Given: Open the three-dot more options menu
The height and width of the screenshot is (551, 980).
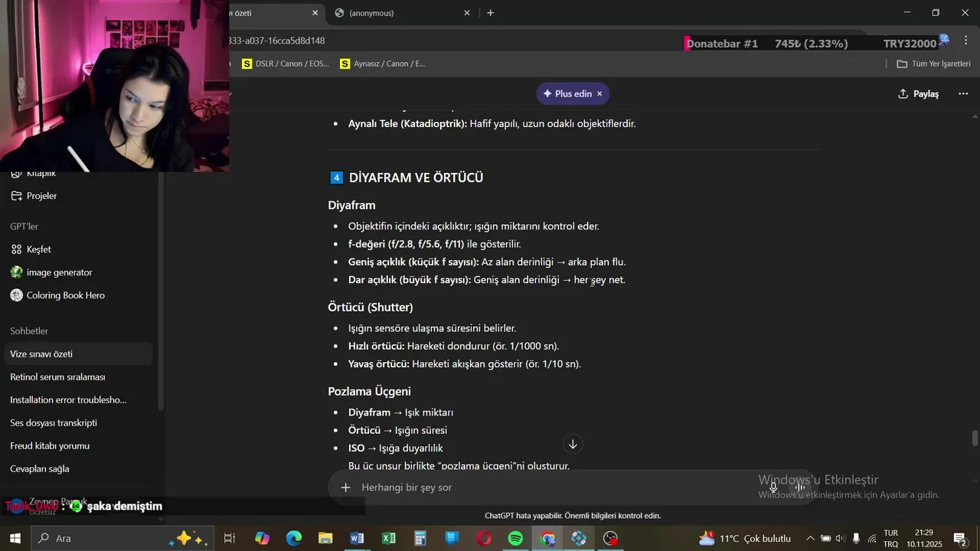Looking at the screenshot, I should [963, 93].
